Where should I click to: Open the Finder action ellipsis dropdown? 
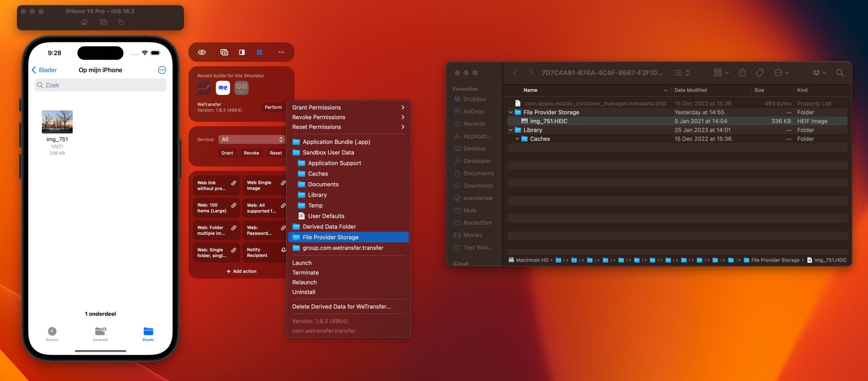click(x=782, y=73)
